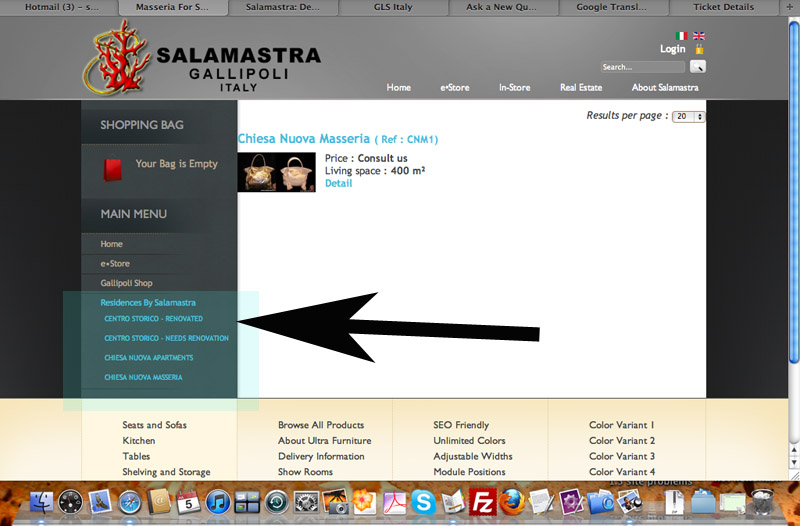Switch site language to Italian flag

click(x=681, y=36)
